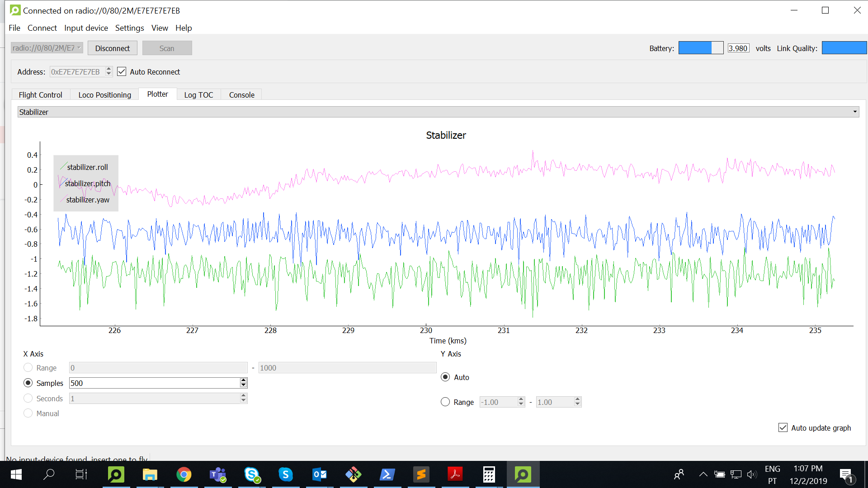
Task: Open Adobe Acrobat Reader icon
Action: coord(455,474)
